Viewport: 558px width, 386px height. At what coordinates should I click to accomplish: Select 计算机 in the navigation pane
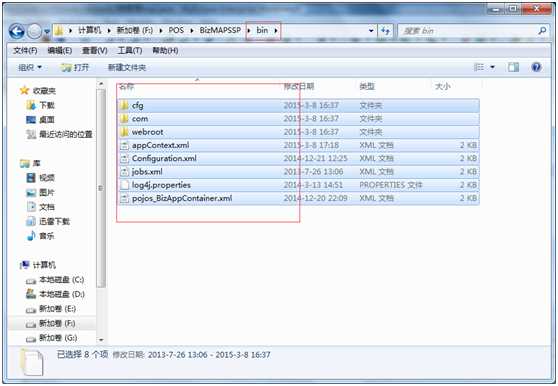tap(44, 265)
